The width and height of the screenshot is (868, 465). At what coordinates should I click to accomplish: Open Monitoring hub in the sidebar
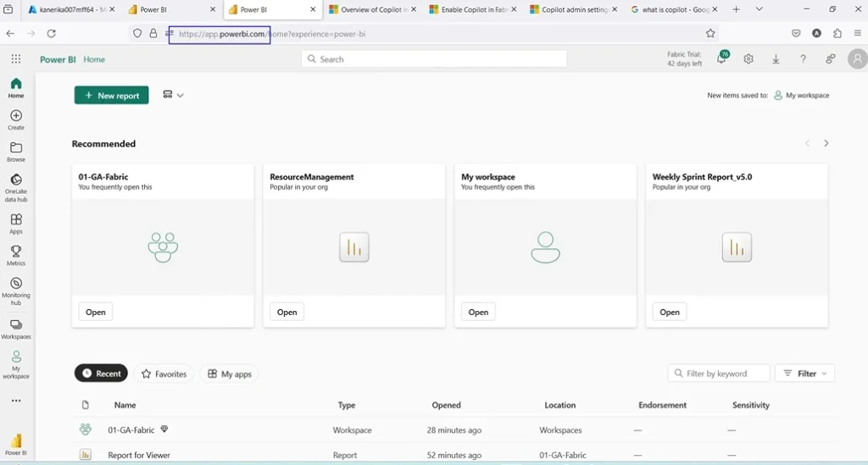[x=16, y=291]
